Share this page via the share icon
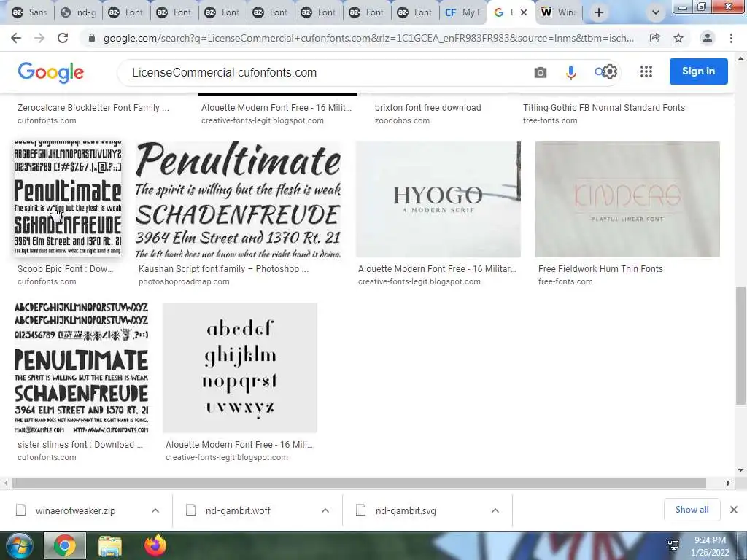 655,38
